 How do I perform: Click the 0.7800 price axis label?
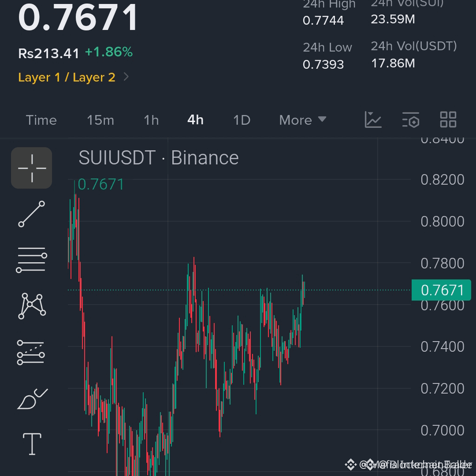click(x=443, y=264)
